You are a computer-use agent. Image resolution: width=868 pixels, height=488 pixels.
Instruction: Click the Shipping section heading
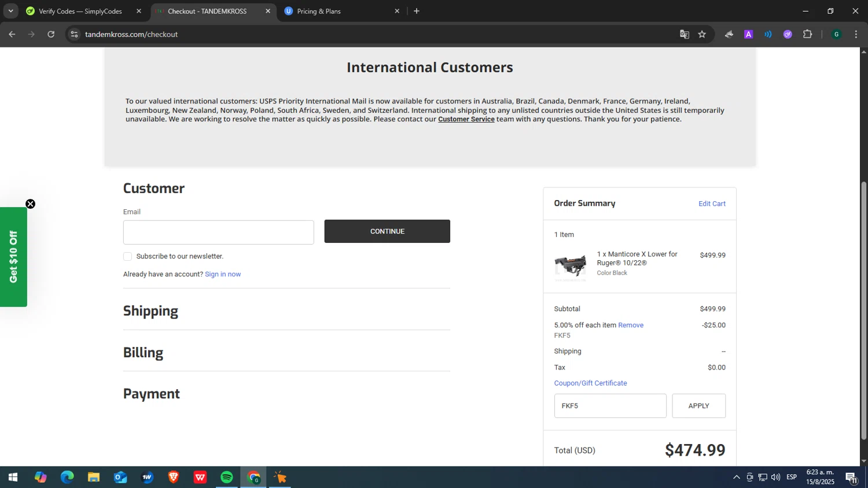pyautogui.click(x=150, y=311)
